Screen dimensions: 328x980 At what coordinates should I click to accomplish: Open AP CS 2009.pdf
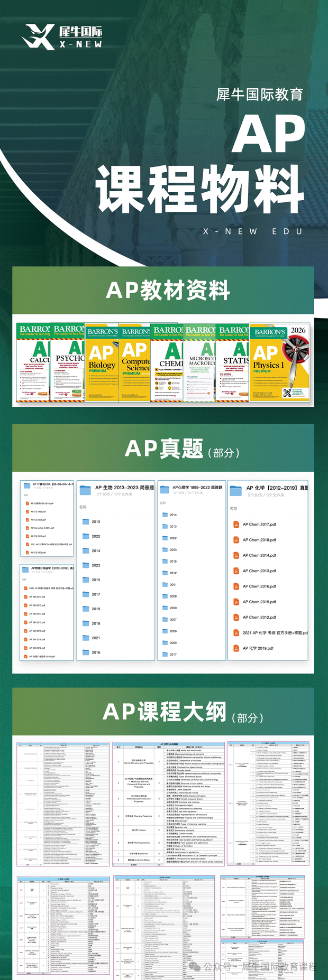pos(36,552)
